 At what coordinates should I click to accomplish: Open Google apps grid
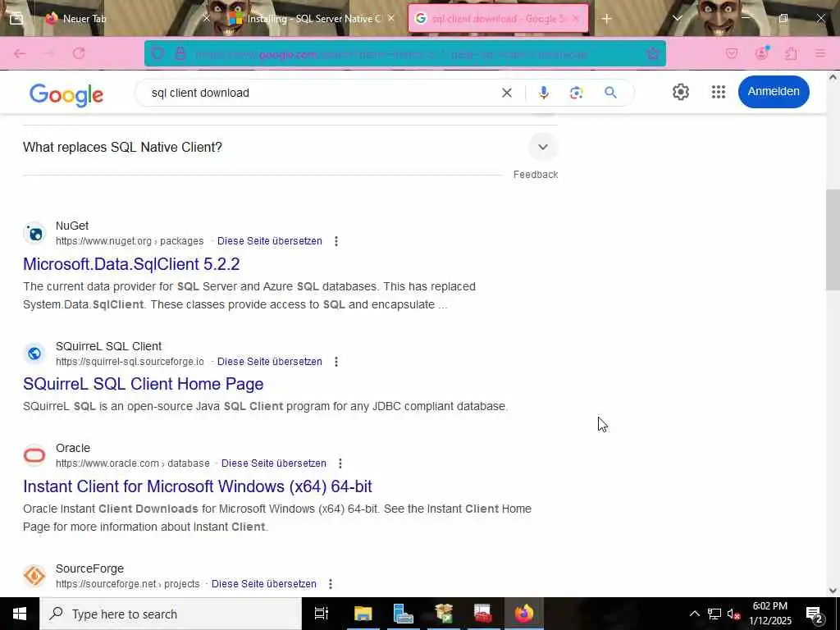(719, 92)
